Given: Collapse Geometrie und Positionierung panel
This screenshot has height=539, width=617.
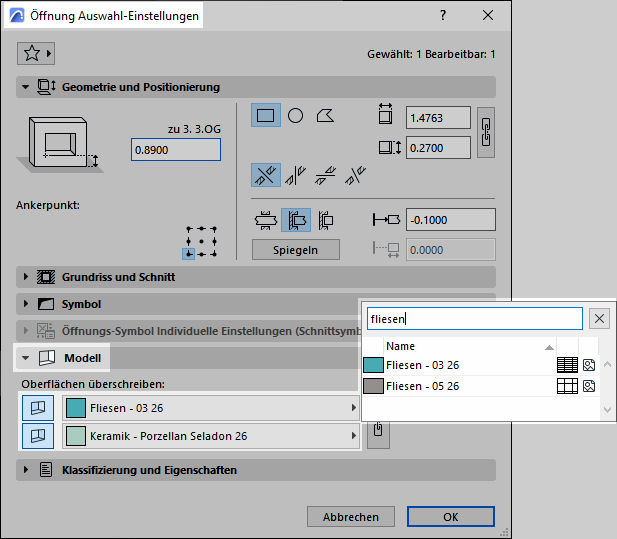Looking at the screenshot, I should [x=26, y=87].
